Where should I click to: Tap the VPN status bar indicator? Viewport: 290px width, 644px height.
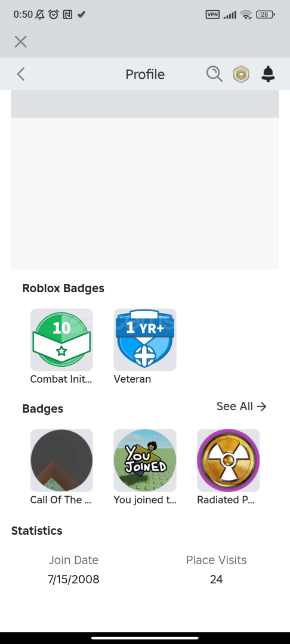tap(212, 14)
